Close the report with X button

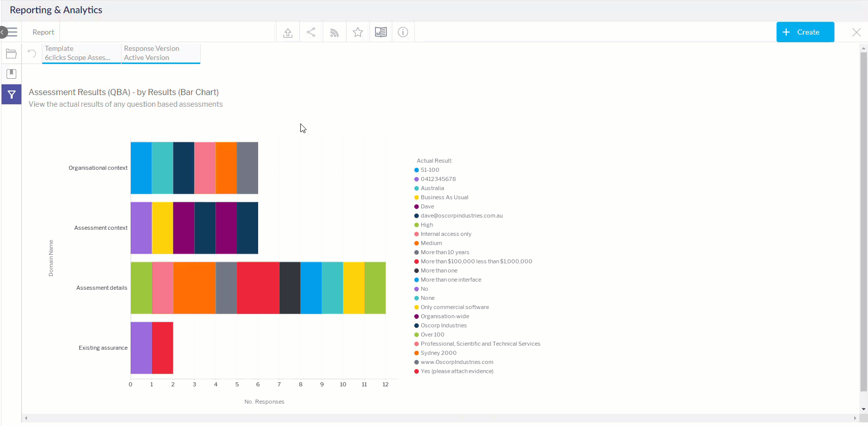coord(856,33)
